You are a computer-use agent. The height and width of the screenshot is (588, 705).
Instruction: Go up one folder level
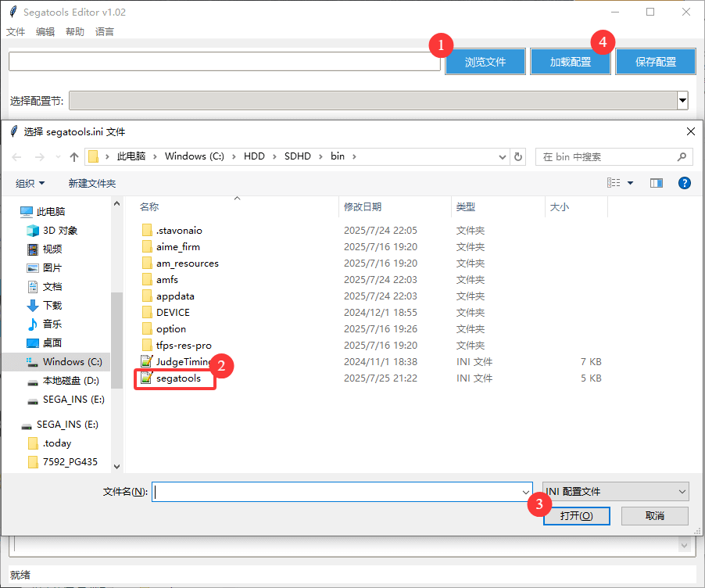[x=74, y=156]
